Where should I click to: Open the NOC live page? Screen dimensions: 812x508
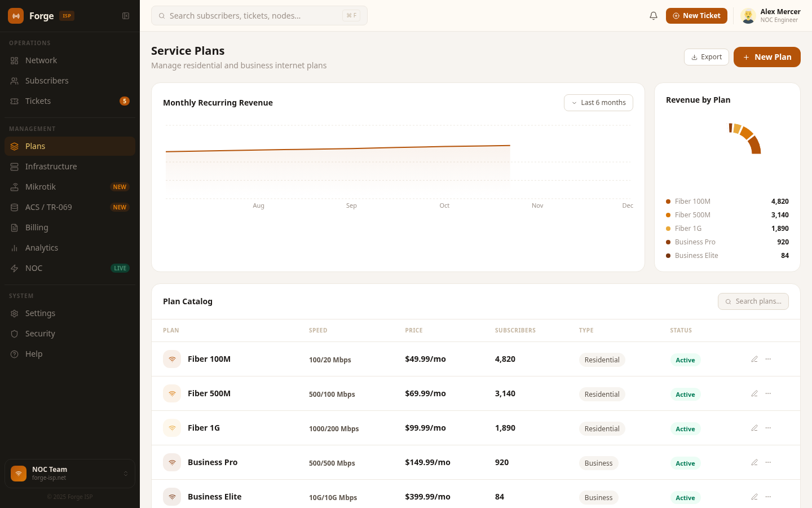pyautogui.click(x=70, y=268)
